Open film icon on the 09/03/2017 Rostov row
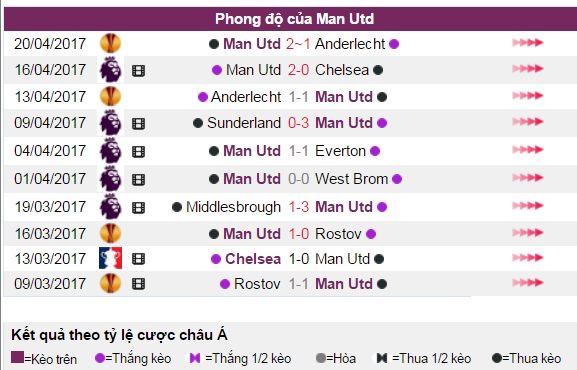The width and height of the screenshot is (577, 370). [138, 284]
